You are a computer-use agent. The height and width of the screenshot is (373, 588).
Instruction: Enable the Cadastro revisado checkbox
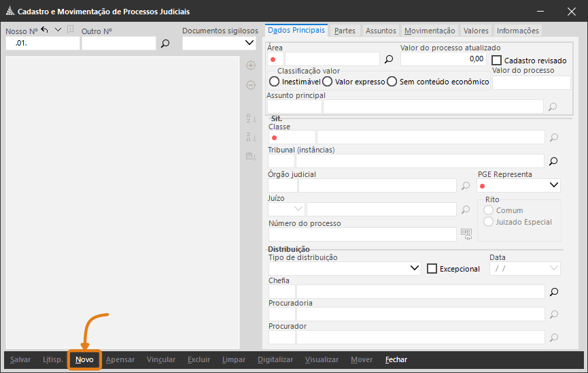pyautogui.click(x=497, y=61)
